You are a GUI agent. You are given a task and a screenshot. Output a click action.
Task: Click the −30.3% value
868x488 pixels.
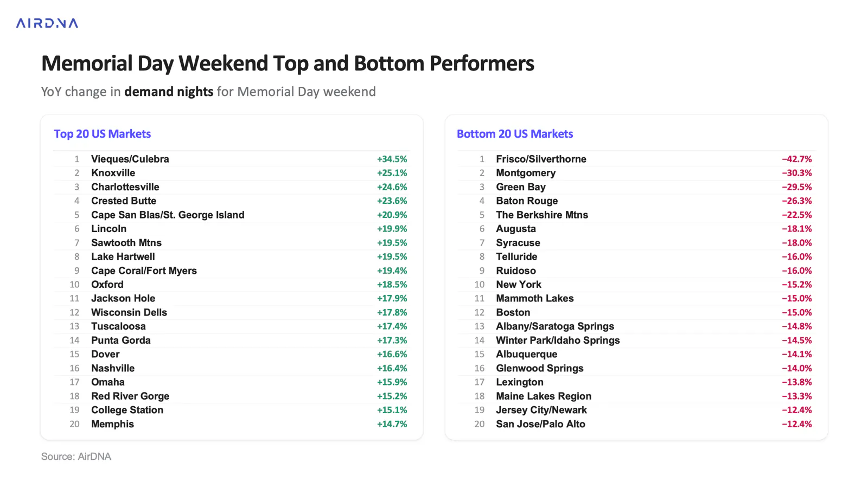[797, 173]
